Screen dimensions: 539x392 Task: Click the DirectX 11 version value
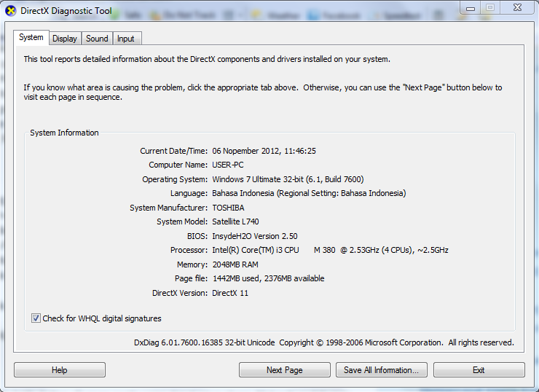(x=230, y=293)
